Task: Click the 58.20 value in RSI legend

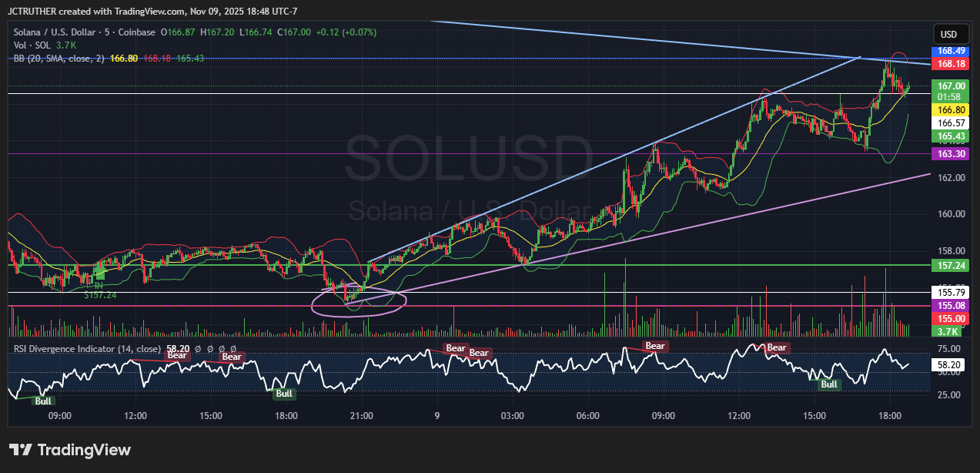Action: 179,348
